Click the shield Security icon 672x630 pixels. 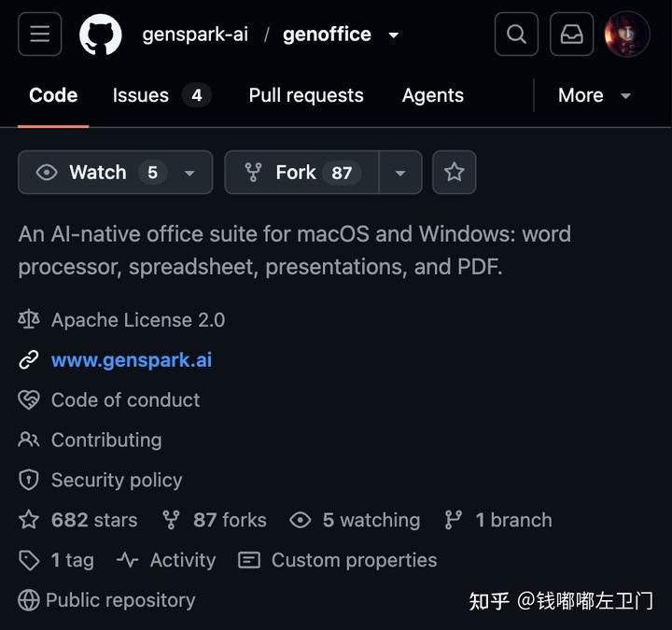29,480
